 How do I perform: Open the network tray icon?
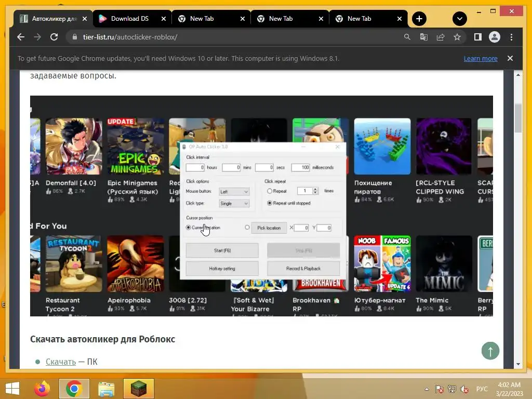click(452, 389)
